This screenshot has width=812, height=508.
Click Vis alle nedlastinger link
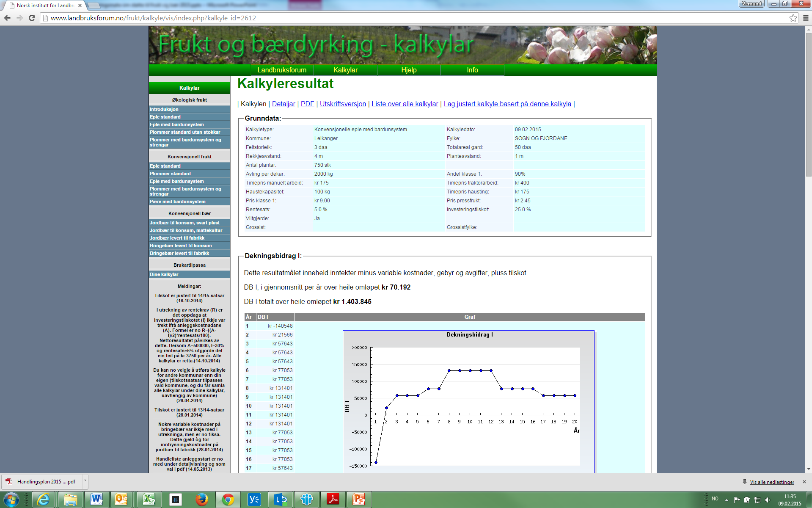[x=772, y=482]
